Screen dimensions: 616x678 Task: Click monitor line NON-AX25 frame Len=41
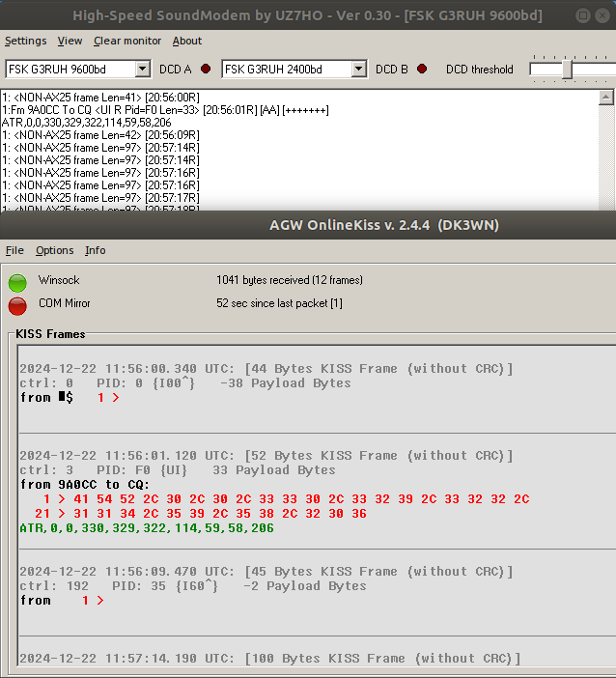[100, 98]
